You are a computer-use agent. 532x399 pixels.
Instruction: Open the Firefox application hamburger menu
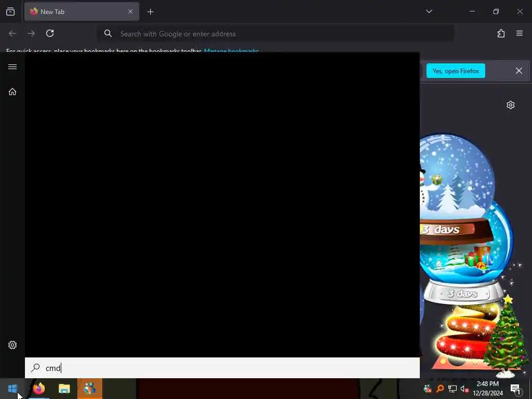(520, 33)
